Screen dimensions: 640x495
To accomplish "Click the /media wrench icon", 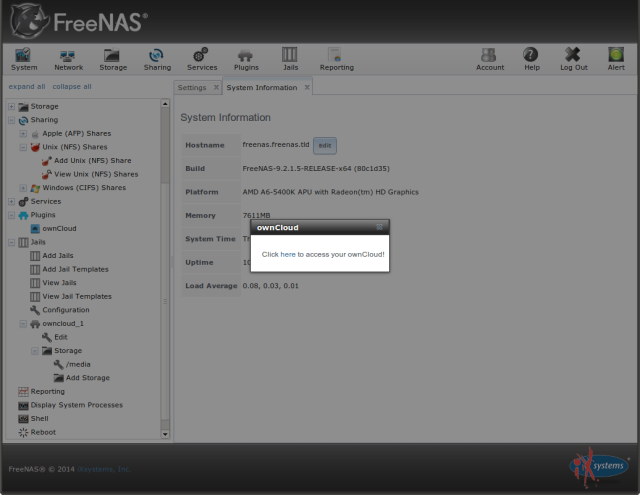I will (59, 364).
